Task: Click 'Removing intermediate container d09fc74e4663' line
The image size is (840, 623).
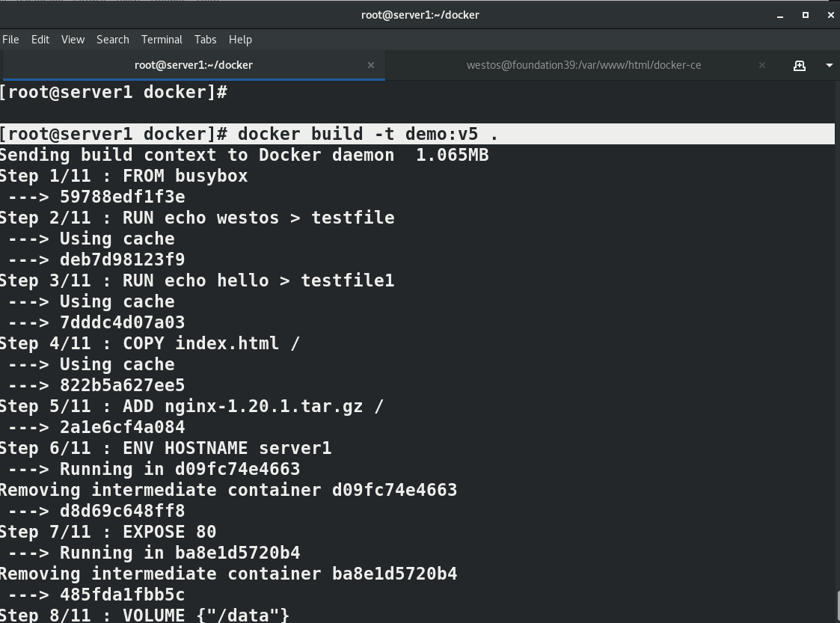Action: [x=228, y=490]
